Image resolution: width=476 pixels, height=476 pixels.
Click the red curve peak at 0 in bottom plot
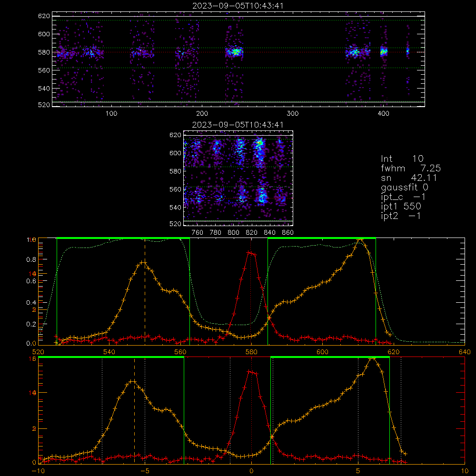coord(249,371)
